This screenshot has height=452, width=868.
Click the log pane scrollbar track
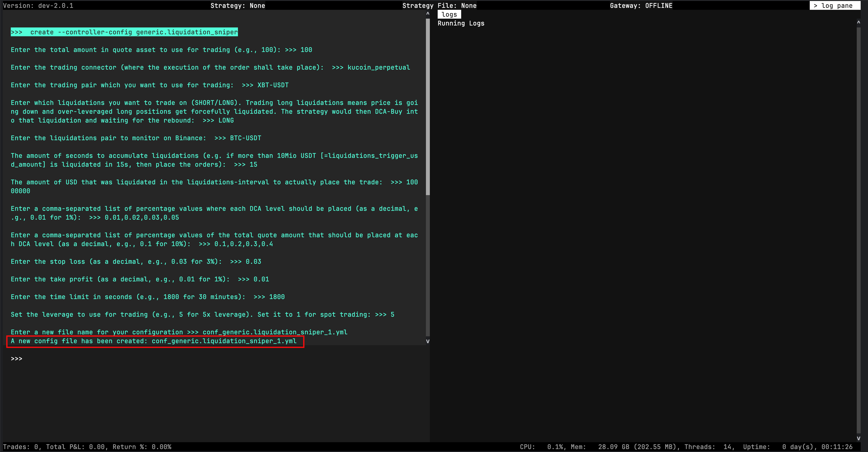[858, 229]
